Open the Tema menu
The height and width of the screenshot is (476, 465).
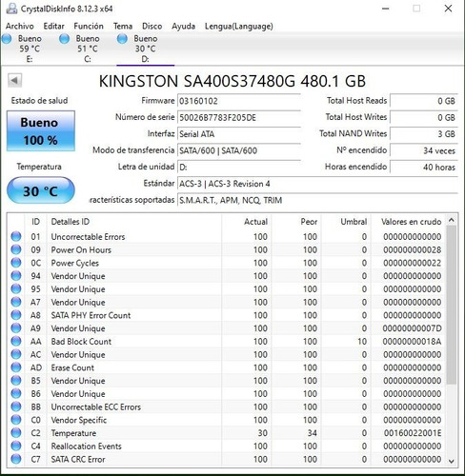click(123, 26)
